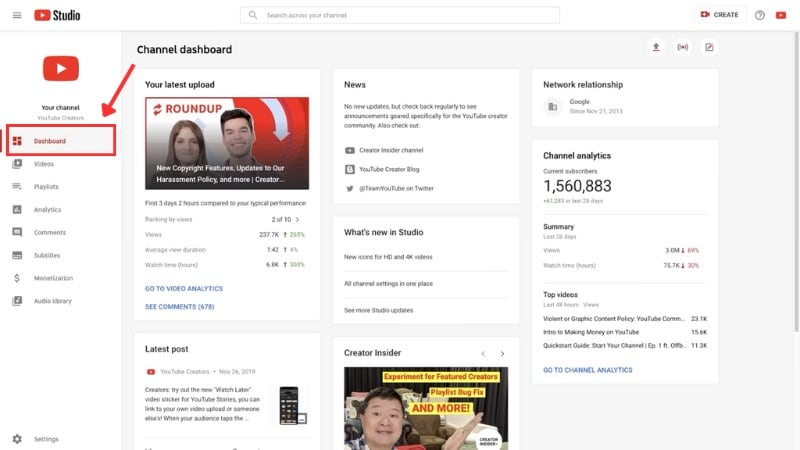The width and height of the screenshot is (800, 450).
Task: Click the Google network building icon
Action: click(553, 107)
